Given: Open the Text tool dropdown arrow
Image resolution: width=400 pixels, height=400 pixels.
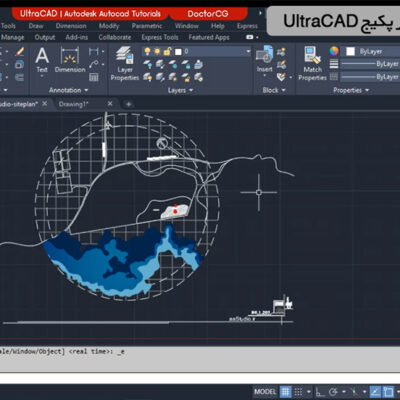Looking at the screenshot, I should tap(42, 77).
